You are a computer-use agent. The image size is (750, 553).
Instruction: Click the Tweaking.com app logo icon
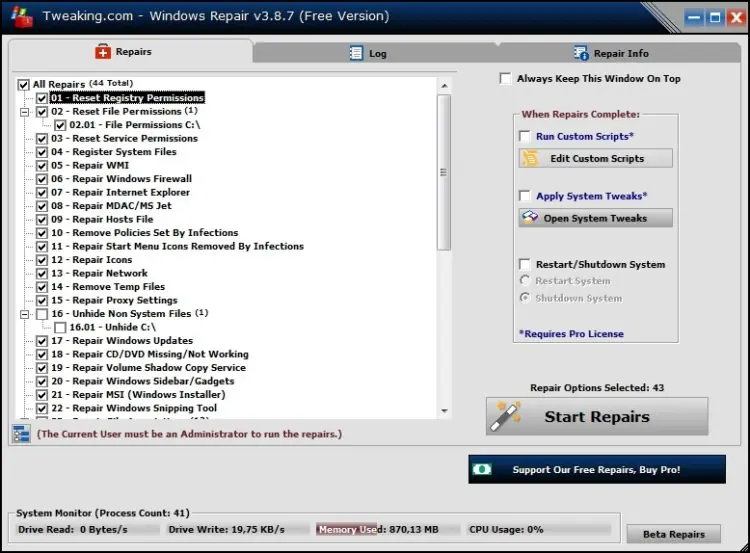22,17
